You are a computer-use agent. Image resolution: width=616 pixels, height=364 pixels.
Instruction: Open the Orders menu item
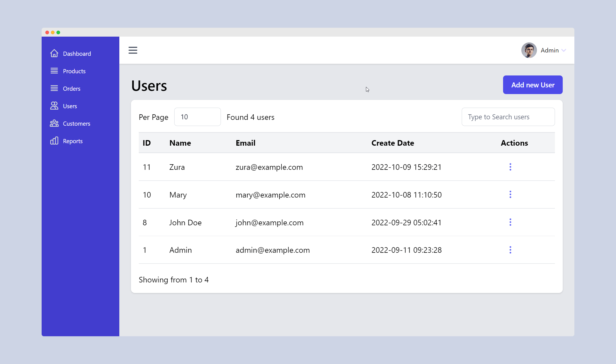[80, 89]
